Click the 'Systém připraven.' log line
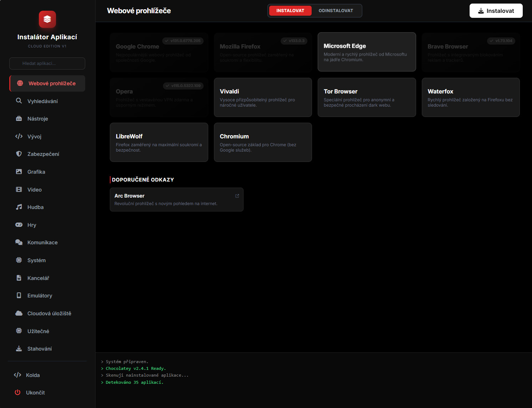This screenshot has height=408, width=532. pyautogui.click(x=124, y=362)
